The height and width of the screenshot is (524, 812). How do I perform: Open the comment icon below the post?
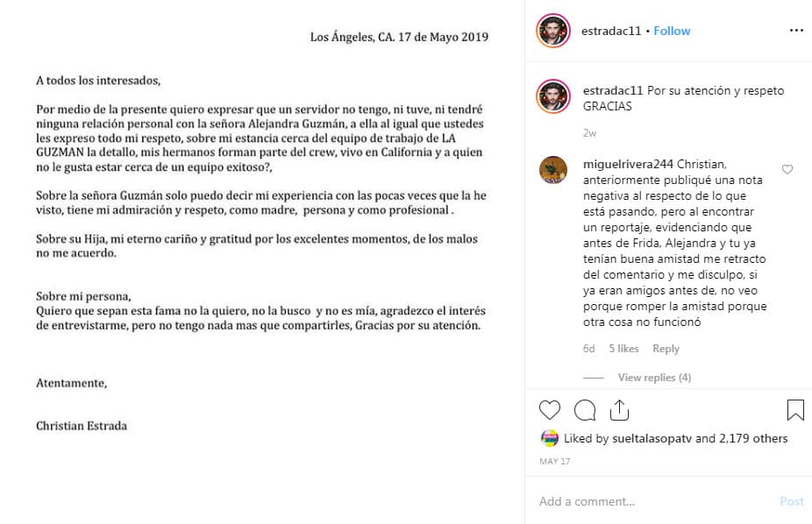(585, 410)
